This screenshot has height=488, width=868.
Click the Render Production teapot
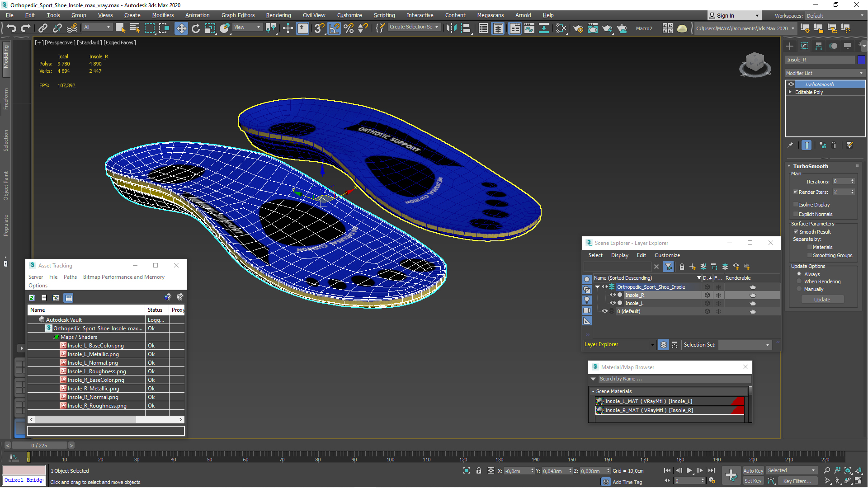607,28
